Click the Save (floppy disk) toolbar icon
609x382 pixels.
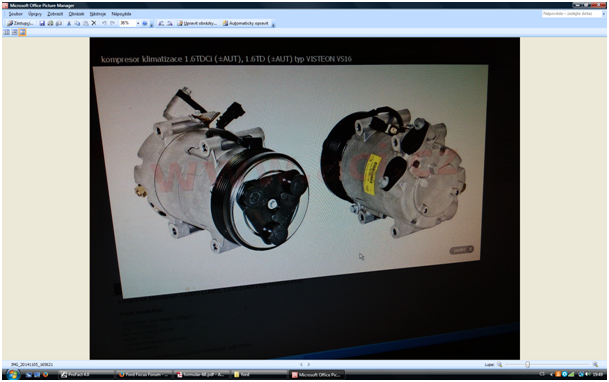click(42, 23)
